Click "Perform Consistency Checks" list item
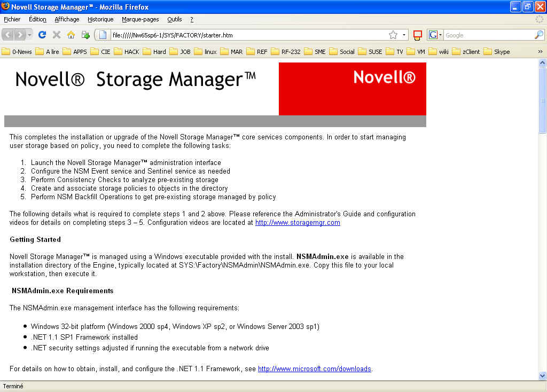Viewport: 547px width, 392px height. 124,179
